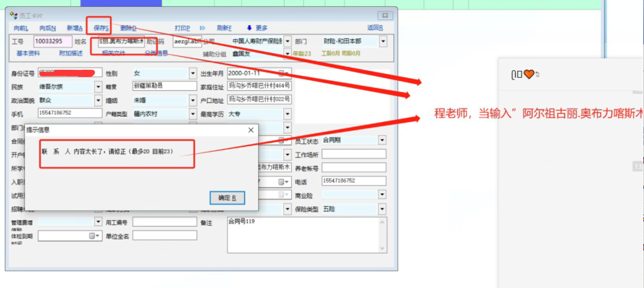644x288 pixels.
Task: Open the 出生年月 calendar picker
Action: [282, 73]
